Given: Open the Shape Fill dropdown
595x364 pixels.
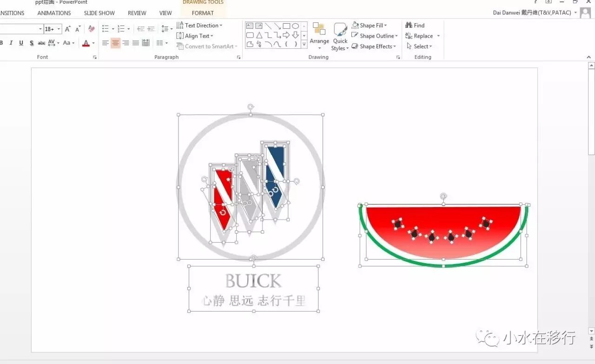Looking at the screenshot, I should click(x=370, y=26).
